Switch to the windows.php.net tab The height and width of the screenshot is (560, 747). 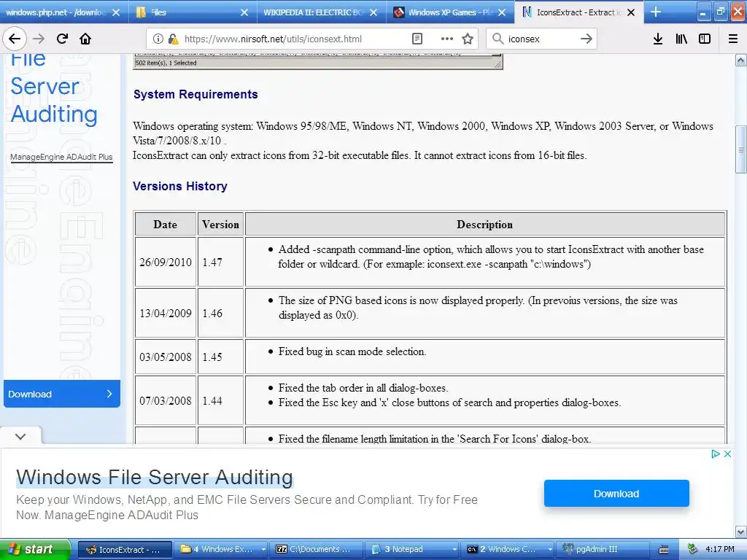(64, 12)
